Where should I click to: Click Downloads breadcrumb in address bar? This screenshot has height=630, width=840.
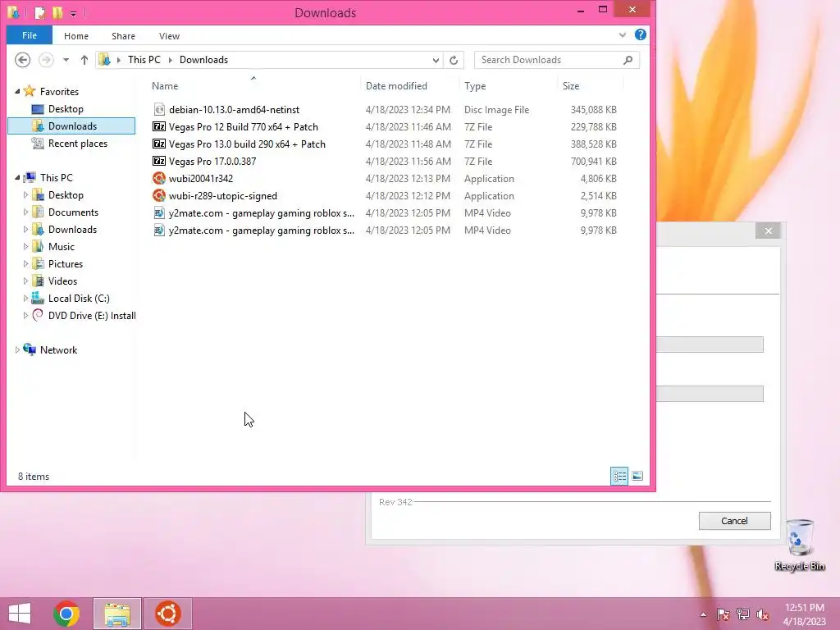click(203, 60)
